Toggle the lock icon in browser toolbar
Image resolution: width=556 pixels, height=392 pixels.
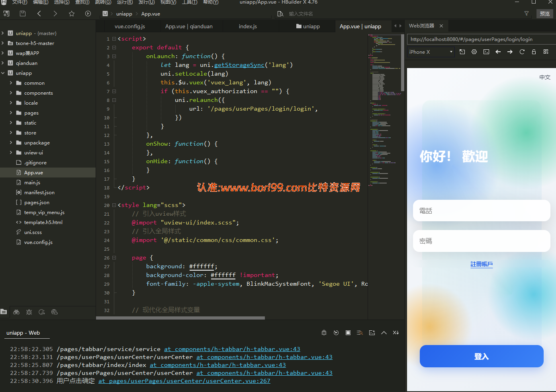[534, 52]
